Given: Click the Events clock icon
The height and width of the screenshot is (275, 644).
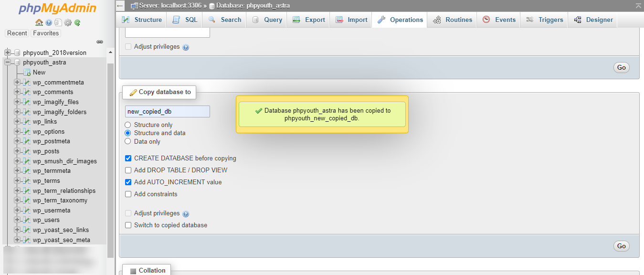Looking at the screenshot, I should pyautogui.click(x=486, y=20).
